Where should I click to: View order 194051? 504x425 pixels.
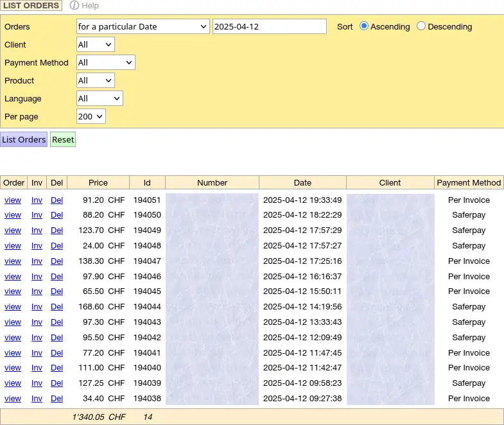coord(13,200)
